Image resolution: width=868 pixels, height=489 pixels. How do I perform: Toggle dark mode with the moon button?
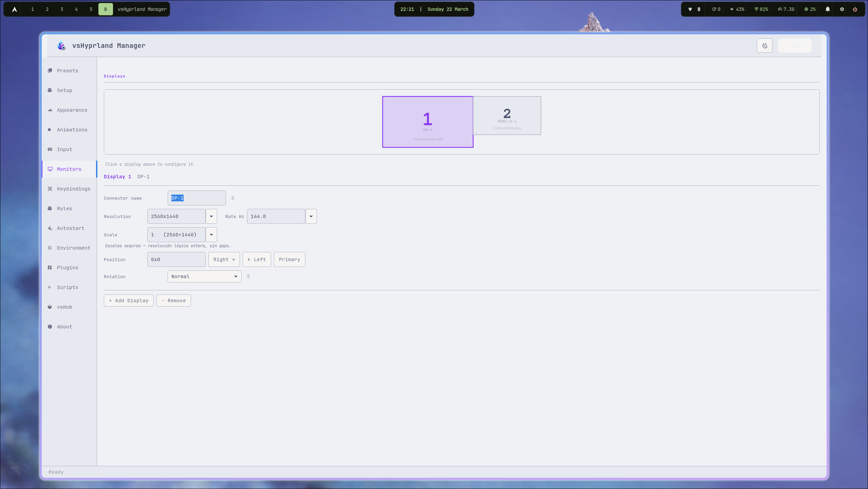click(x=764, y=46)
